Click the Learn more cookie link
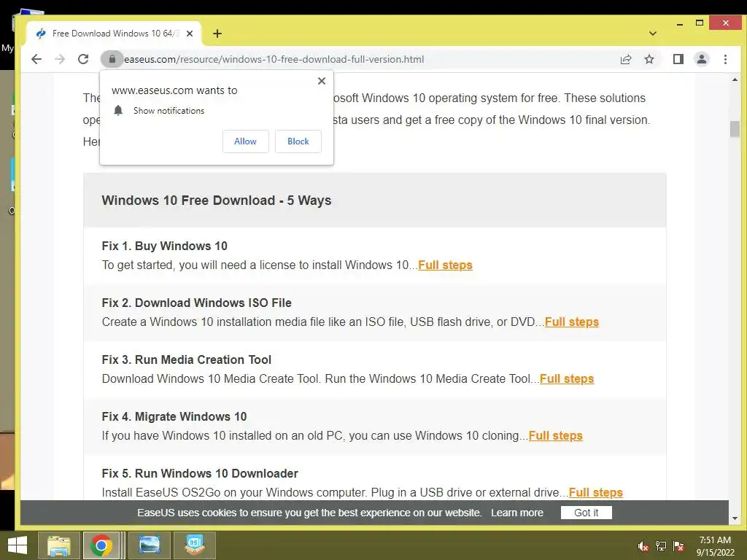This screenshot has height=560, width=747. 517,513
